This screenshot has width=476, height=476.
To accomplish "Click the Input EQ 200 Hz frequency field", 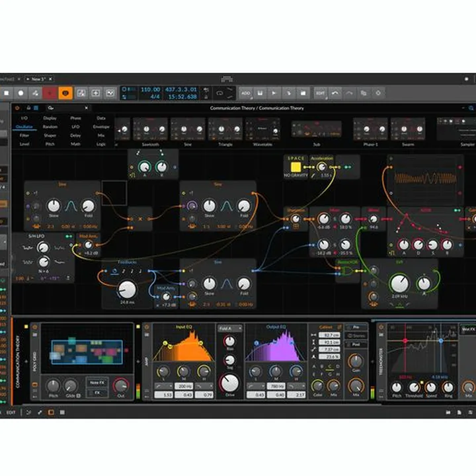I will [x=183, y=386].
